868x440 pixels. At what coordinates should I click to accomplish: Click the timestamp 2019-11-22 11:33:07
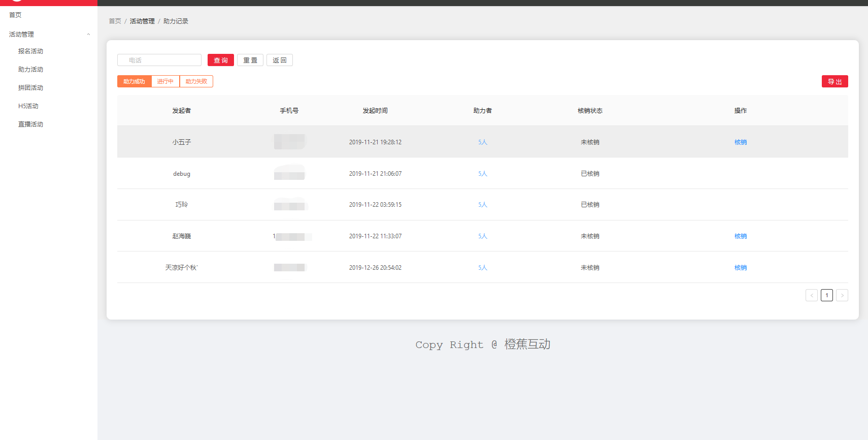point(375,236)
